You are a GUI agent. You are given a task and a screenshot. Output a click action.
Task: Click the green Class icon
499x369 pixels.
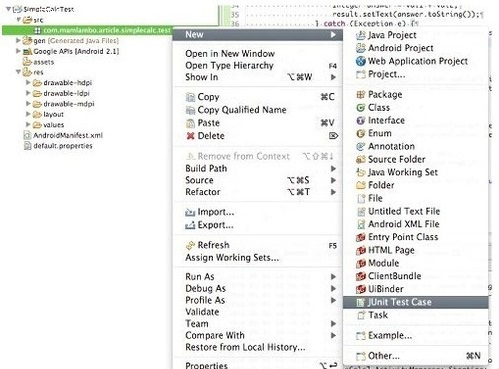(x=361, y=108)
